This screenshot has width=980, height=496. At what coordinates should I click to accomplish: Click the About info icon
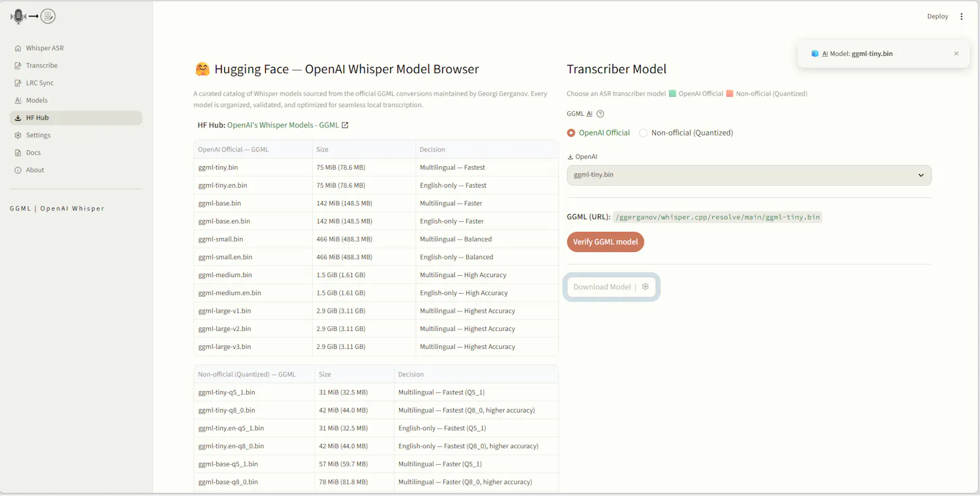[18, 170]
